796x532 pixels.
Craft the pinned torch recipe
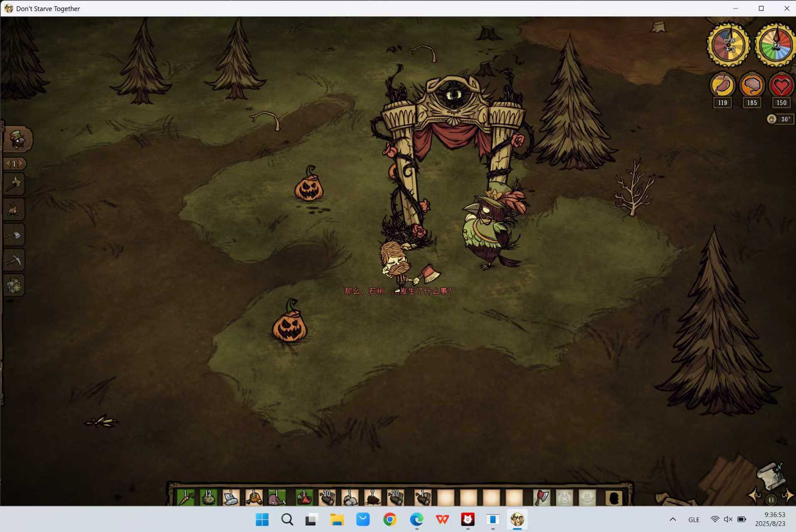click(14, 184)
